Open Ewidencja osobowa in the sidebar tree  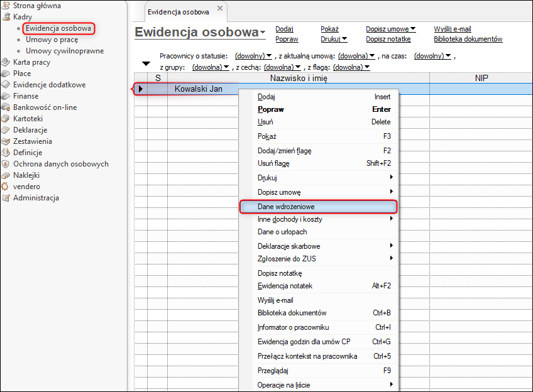[58, 28]
